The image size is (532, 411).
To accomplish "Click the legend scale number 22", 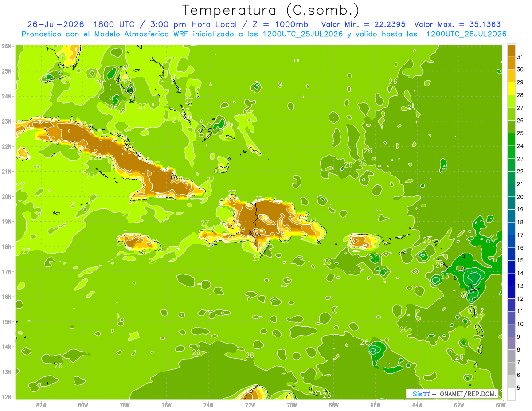I will [520, 171].
